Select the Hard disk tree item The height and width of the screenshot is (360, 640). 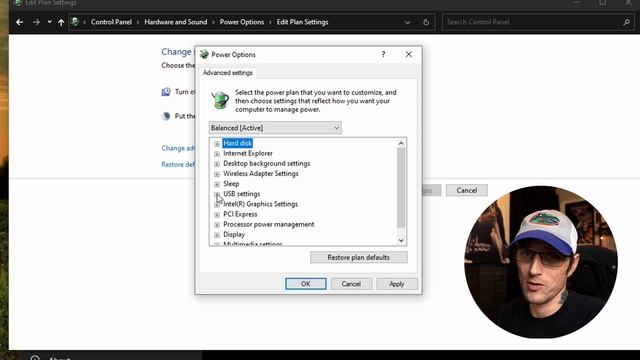(x=238, y=143)
